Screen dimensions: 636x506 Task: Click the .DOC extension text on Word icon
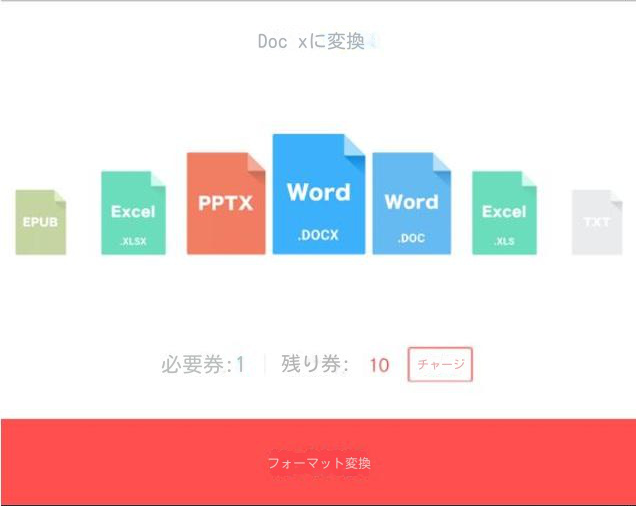click(x=411, y=239)
